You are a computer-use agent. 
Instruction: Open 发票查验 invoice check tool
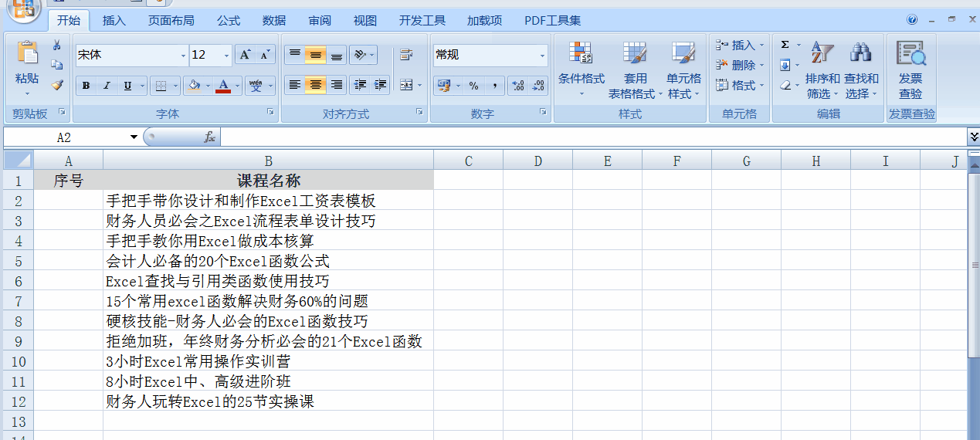point(911,70)
